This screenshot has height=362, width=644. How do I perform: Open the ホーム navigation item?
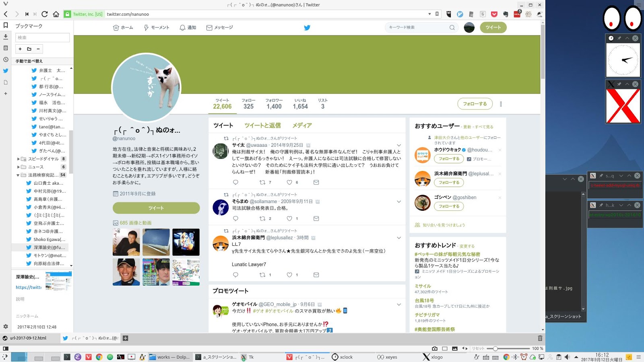(x=123, y=27)
